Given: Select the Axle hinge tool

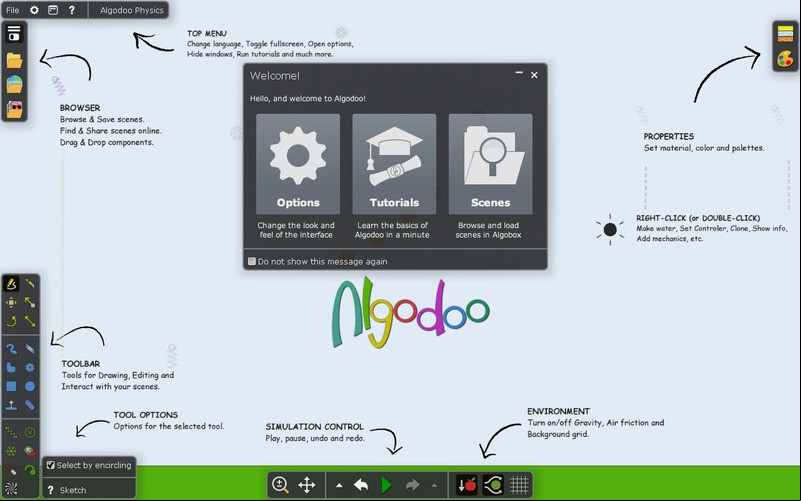Looking at the screenshot, I should tap(11, 451).
